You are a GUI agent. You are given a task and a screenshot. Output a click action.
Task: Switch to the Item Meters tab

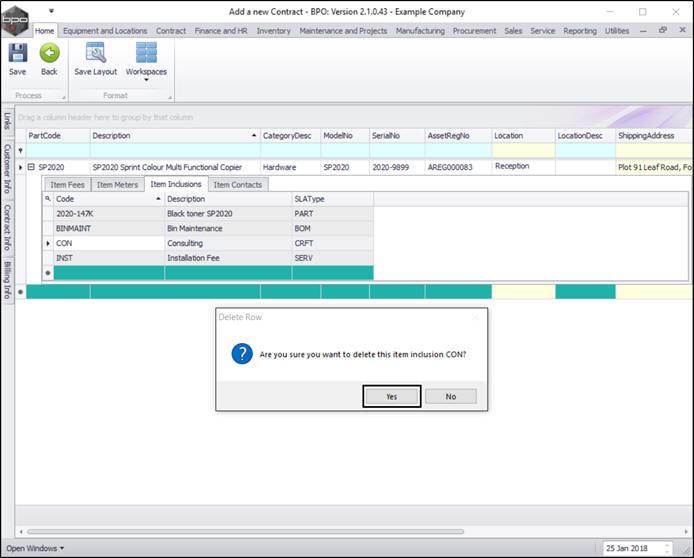117,185
